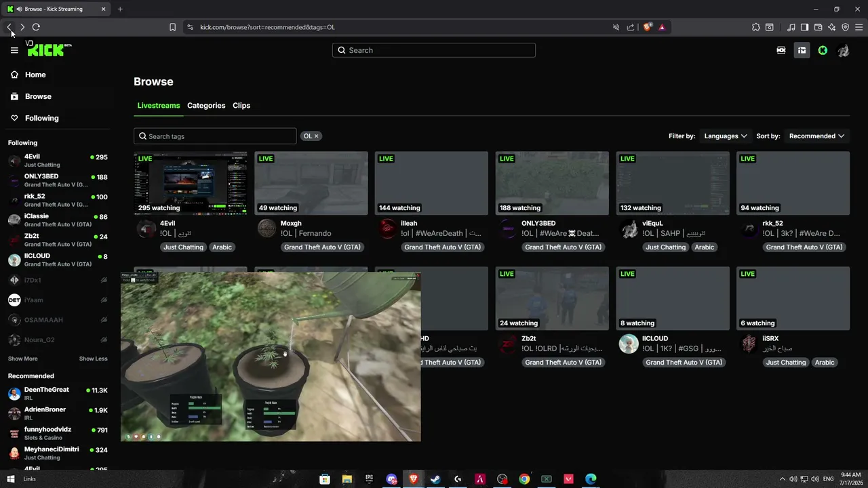
Task: Expand following list with Show More
Action: click(x=22, y=359)
